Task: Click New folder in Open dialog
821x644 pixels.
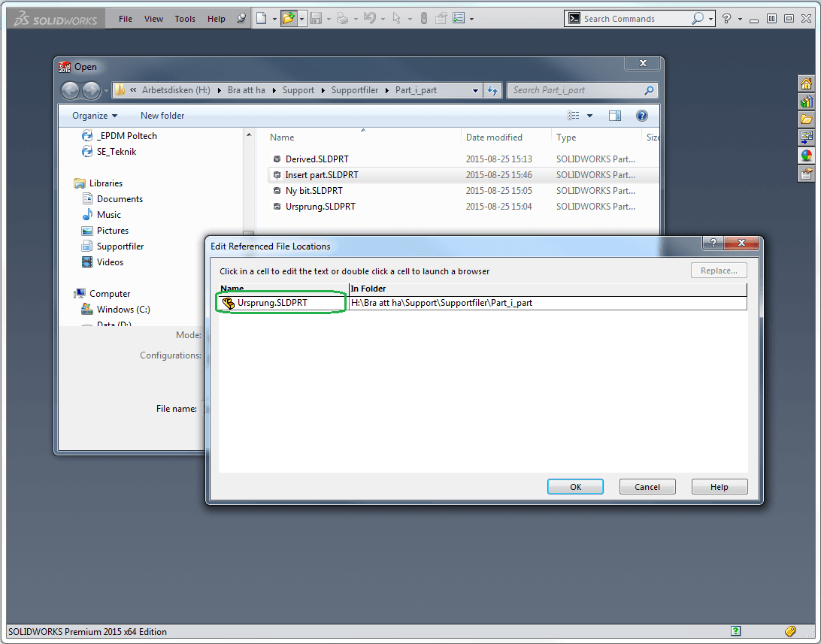Action: click(x=162, y=116)
